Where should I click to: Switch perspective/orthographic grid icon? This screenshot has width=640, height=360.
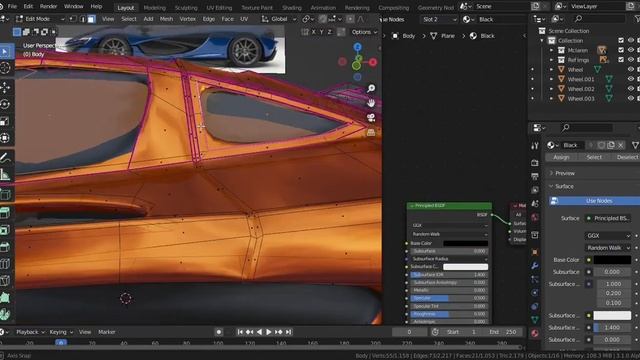pyautogui.click(x=371, y=133)
